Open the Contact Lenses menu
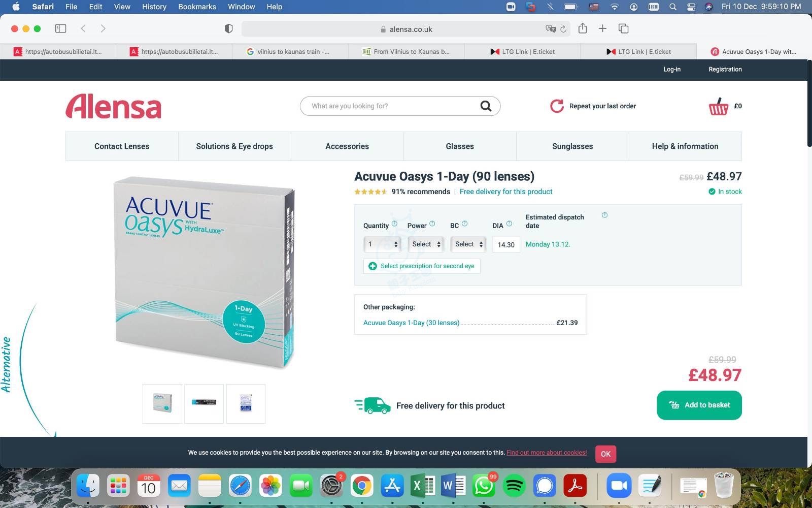This screenshot has height=508, width=812. pyautogui.click(x=122, y=146)
